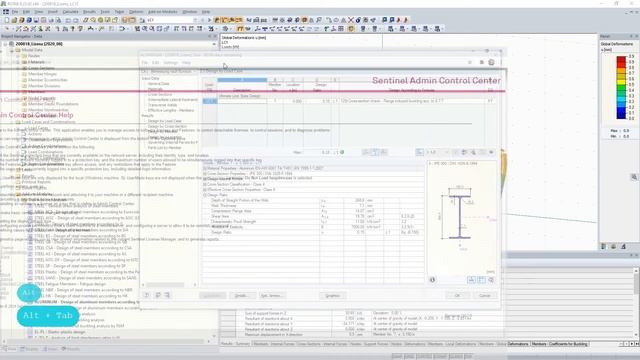Image resolution: width=640 pixels, height=360 pixels.
Task: Select General Data in dialog tree
Action: 158,84
